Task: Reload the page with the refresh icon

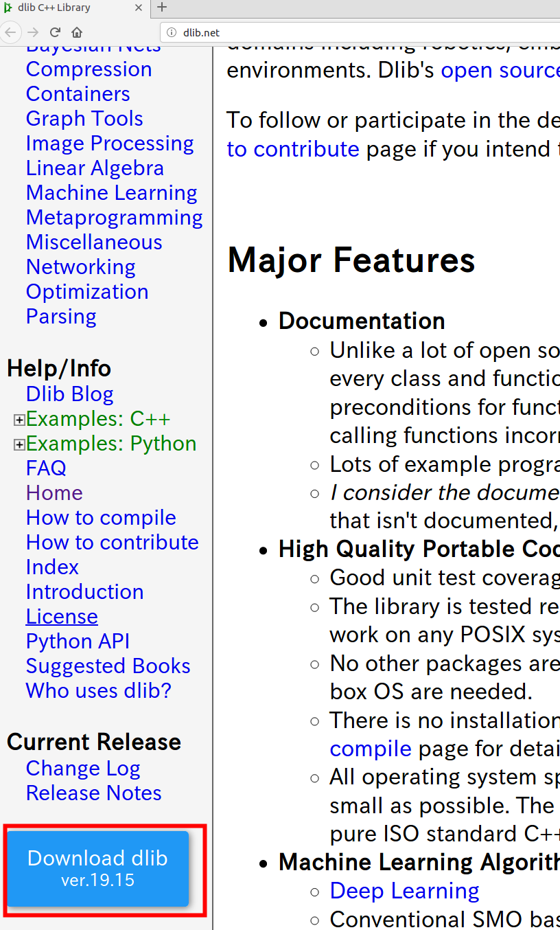Action: (56, 32)
